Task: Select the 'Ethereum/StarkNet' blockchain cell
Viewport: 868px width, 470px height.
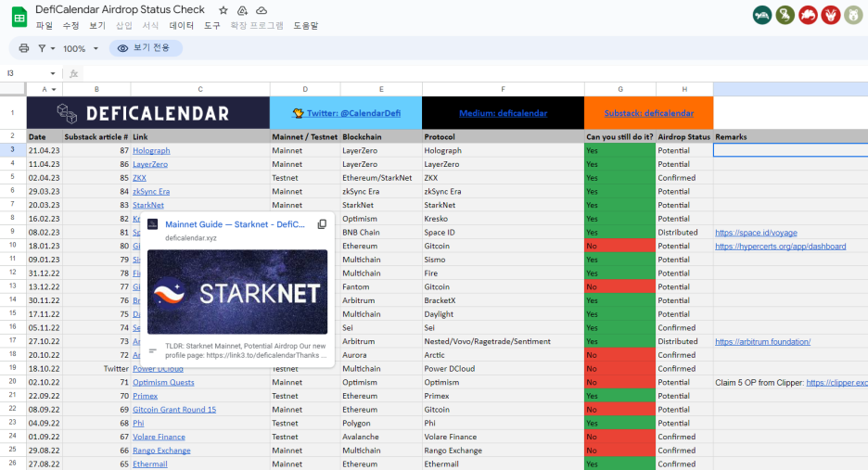Action: [x=381, y=178]
